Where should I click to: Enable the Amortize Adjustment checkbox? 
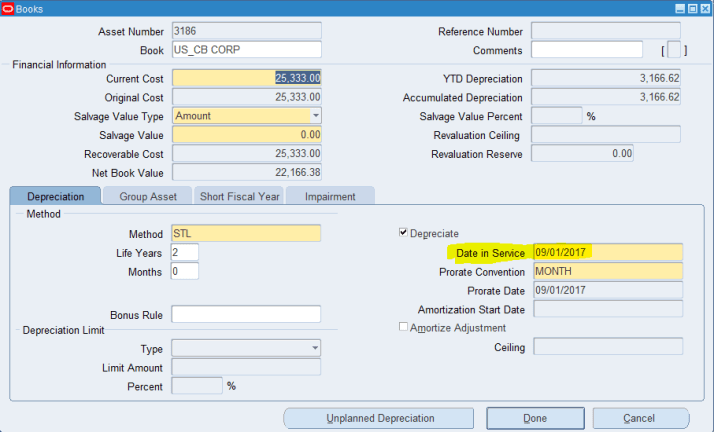pos(404,328)
